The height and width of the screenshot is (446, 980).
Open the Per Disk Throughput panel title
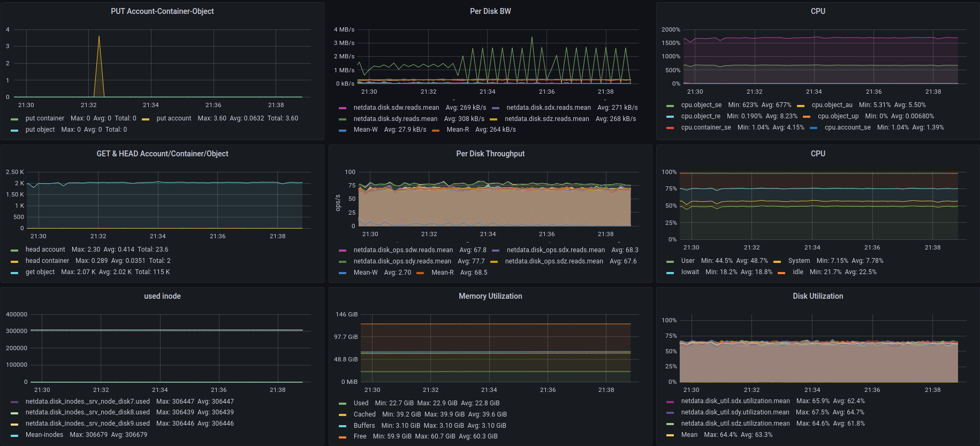tap(490, 154)
